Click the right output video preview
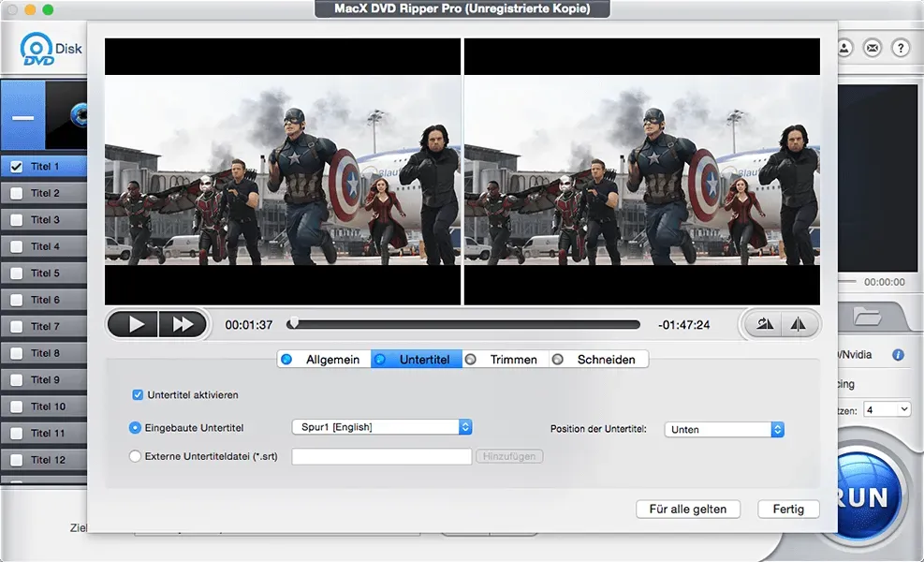The image size is (924, 562). pos(642,171)
